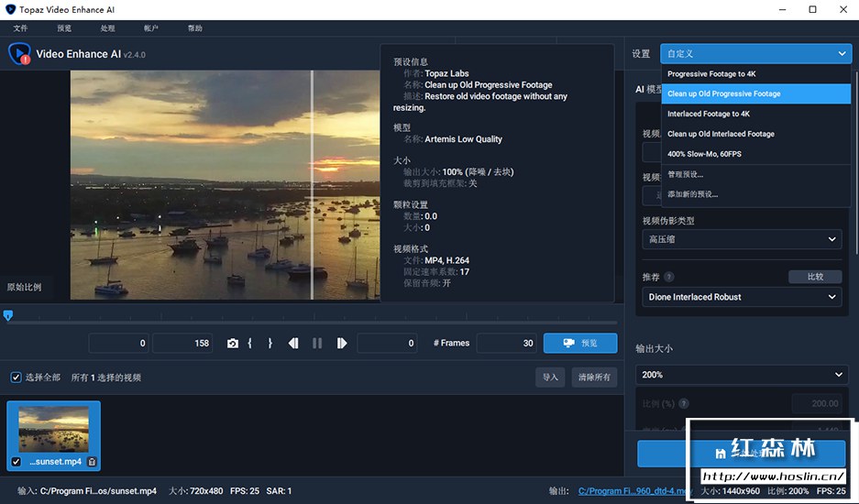This screenshot has width=859, height=504.
Task: Open the 高压缩 artifact type dropdown
Action: (x=741, y=239)
